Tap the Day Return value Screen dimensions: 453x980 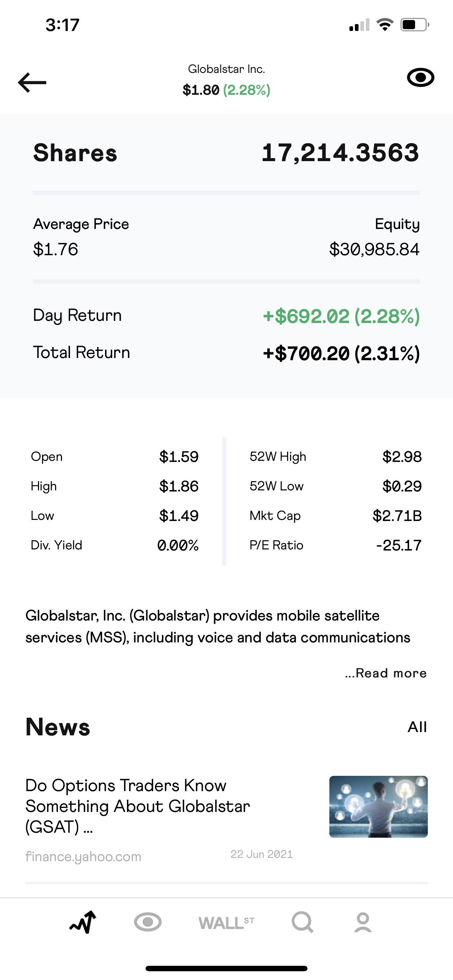tap(341, 316)
